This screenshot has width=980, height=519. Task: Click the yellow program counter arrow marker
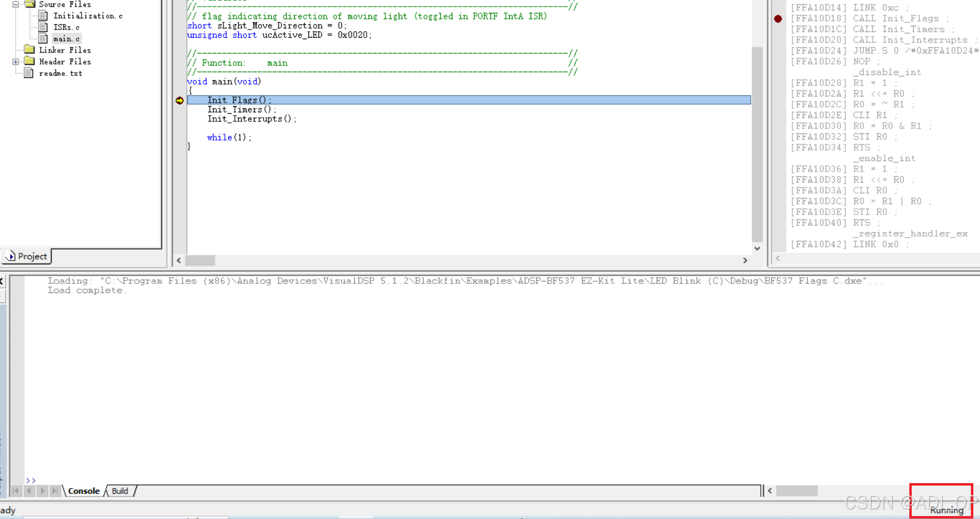point(180,100)
